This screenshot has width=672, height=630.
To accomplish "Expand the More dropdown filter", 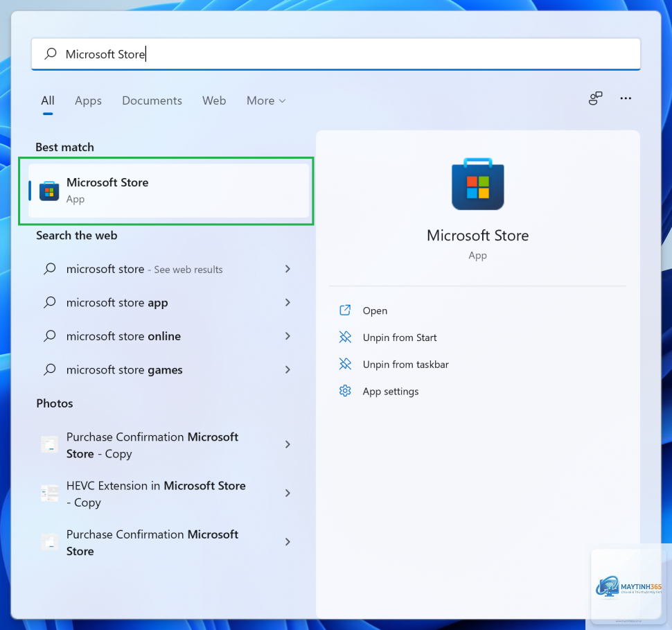I will [x=266, y=100].
